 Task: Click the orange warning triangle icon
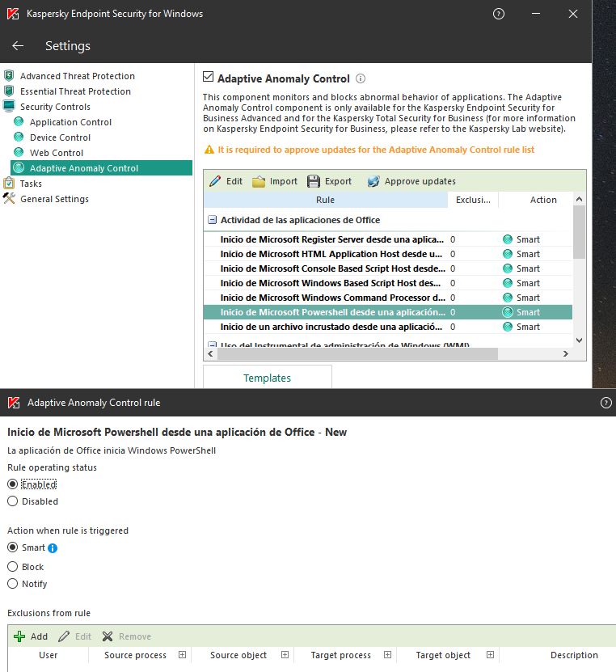pos(209,150)
